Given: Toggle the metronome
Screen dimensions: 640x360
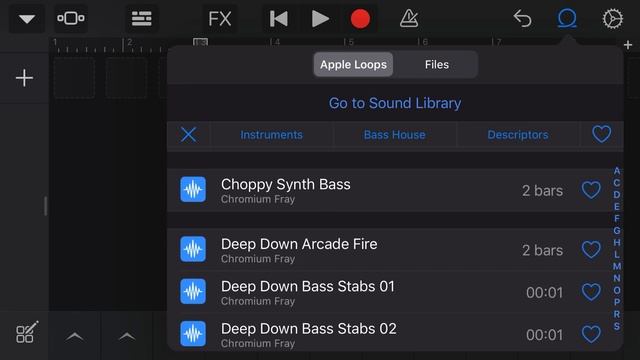Looking at the screenshot, I should pyautogui.click(x=409, y=19).
